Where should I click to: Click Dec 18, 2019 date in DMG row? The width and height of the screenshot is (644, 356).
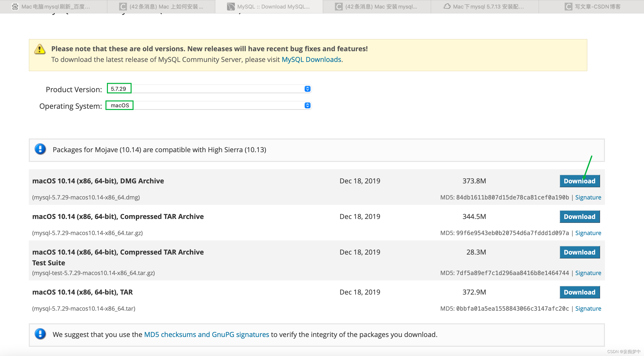point(360,181)
